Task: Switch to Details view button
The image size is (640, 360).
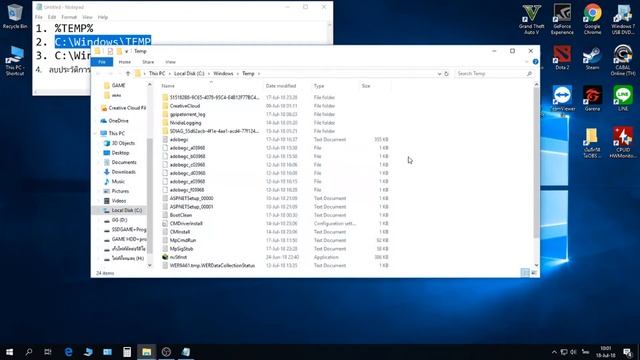Action: [525, 273]
